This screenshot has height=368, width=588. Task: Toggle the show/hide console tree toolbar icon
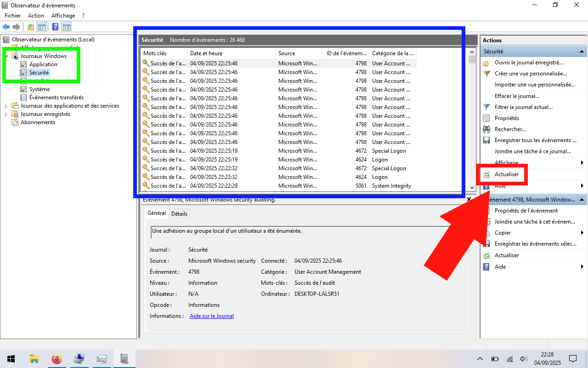pyautogui.click(x=42, y=27)
